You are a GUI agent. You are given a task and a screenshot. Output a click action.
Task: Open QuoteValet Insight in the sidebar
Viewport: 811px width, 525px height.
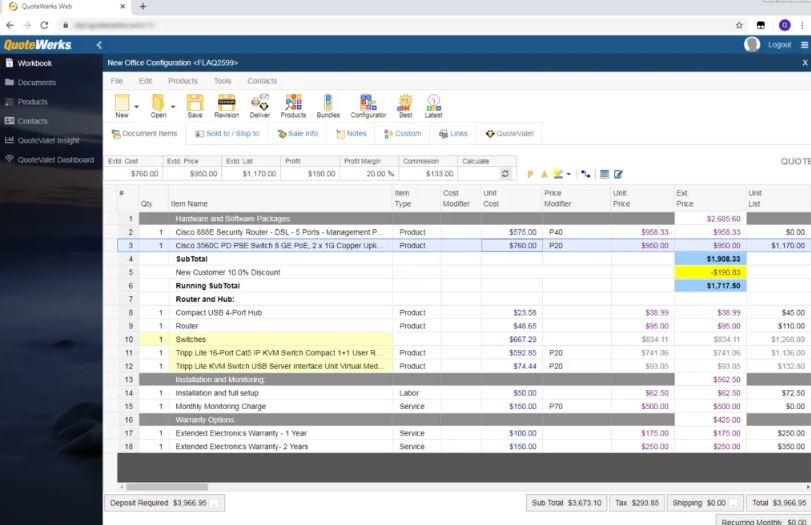[51, 140]
